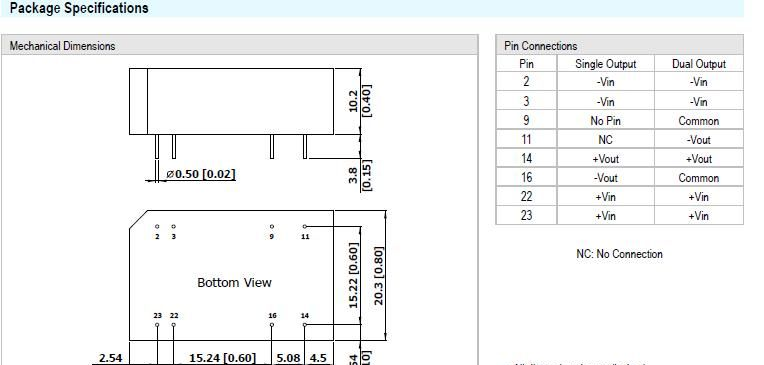This screenshot has width=764, height=365.
Task: Click Common in the pin 16 row
Action: [699, 177]
